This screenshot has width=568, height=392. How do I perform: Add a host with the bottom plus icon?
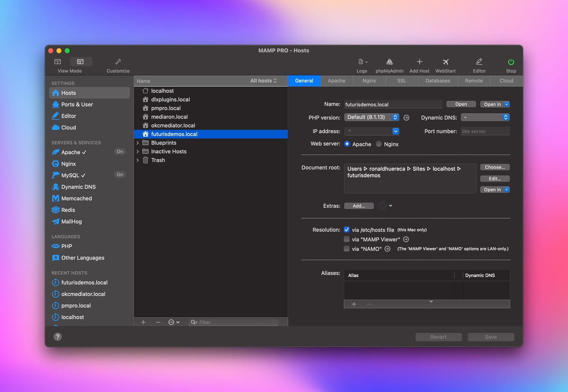point(143,322)
